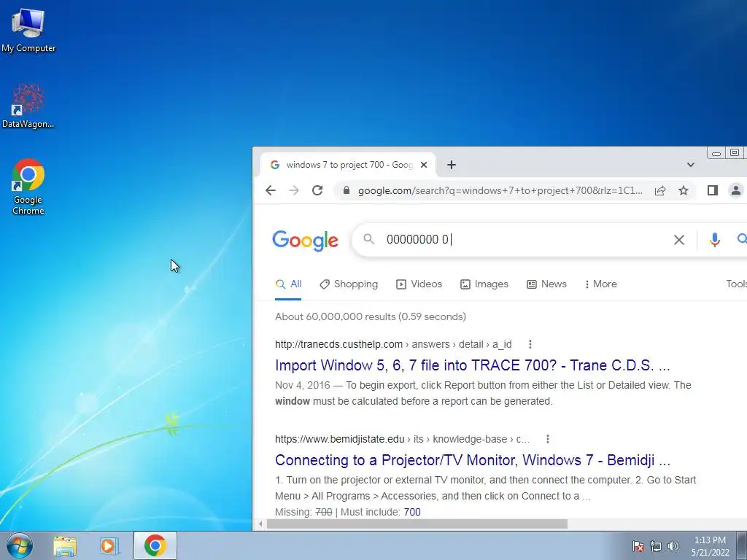Switch to Videos results tab
The image size is (747, 560).
(x=419, y=284)
